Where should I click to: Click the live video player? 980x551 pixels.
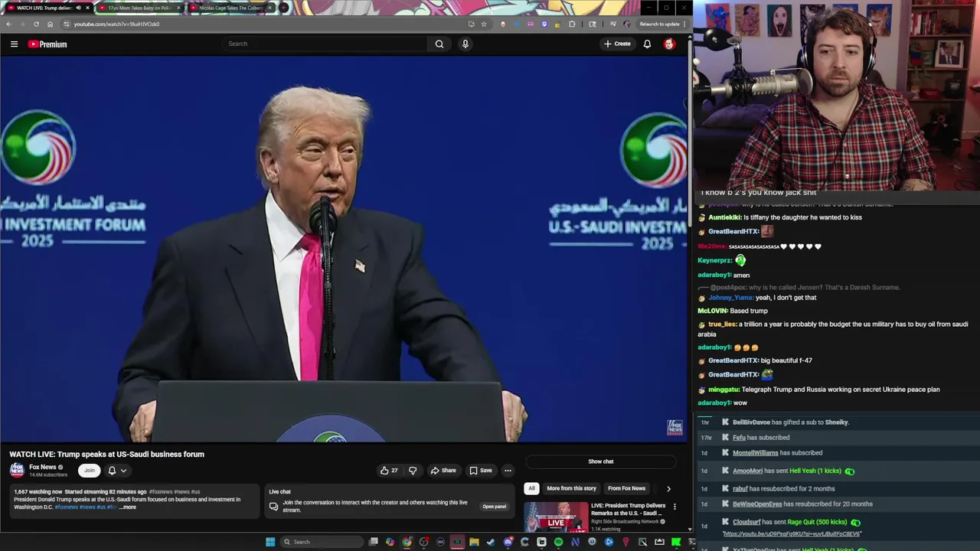click(344, 249)
